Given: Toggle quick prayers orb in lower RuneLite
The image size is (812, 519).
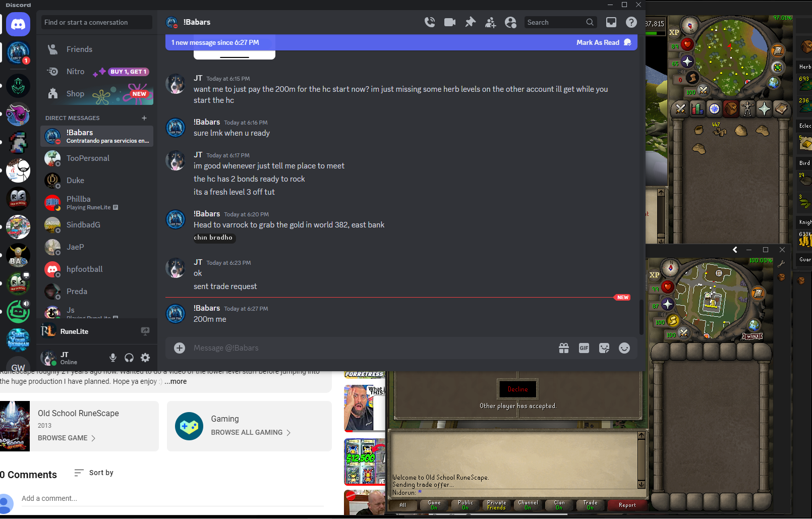Looking at the screenshot, I should (x=662, y=304).
